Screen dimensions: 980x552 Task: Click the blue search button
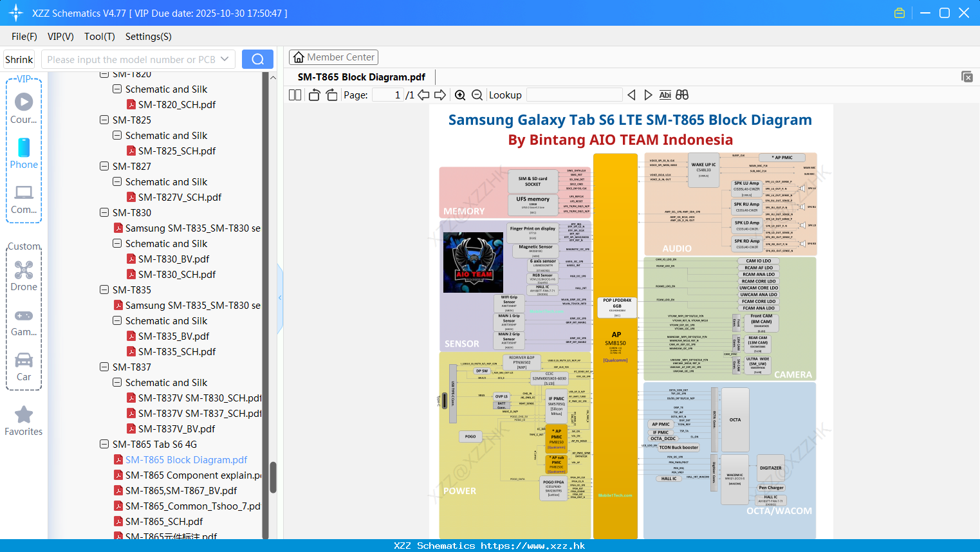coord(257,59)
